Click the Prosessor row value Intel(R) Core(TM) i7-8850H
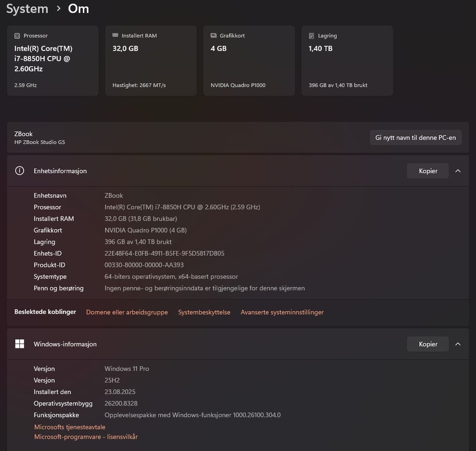476x451 pixels. pos(182,207)
